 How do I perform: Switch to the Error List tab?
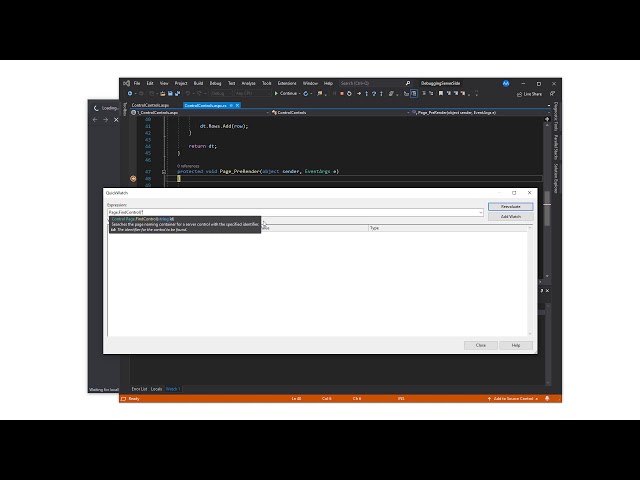pyautogui.click(x=139, y=388)
